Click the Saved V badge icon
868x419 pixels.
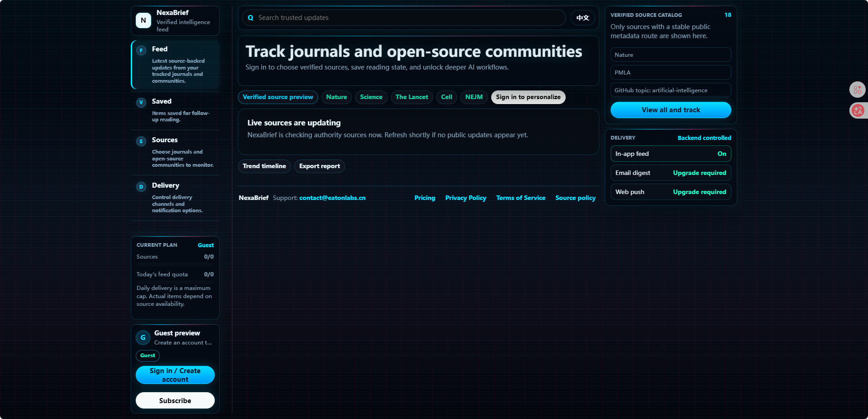(x=141, y=103)
